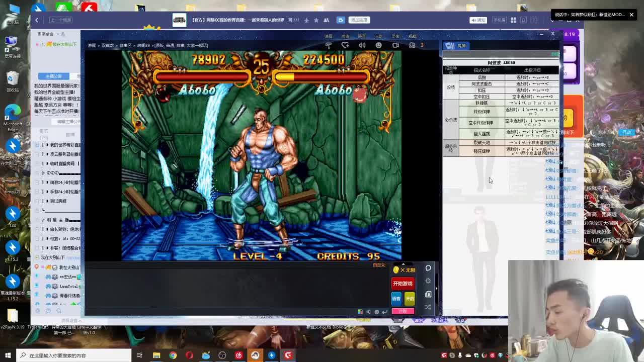Mute the game with the speaker icon
The width and height of the screenshot is (644, 362).
(362, 45)
